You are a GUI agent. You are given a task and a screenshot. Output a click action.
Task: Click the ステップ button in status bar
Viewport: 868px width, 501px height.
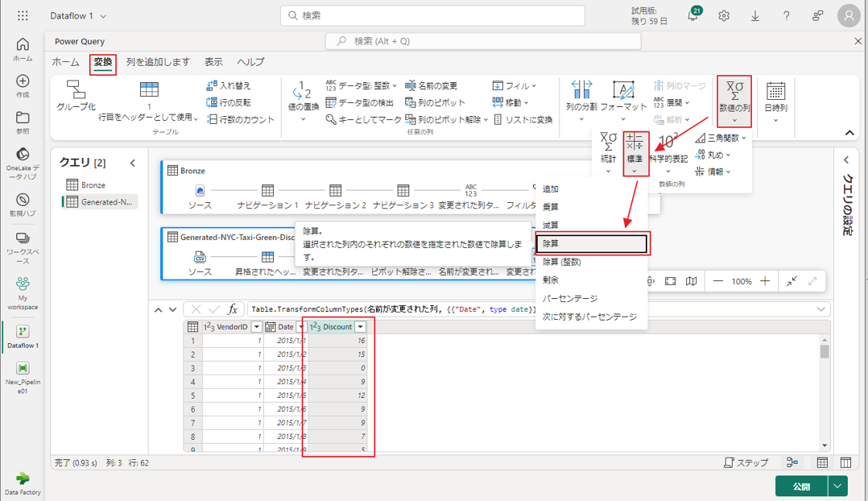[x=746, y=463]
